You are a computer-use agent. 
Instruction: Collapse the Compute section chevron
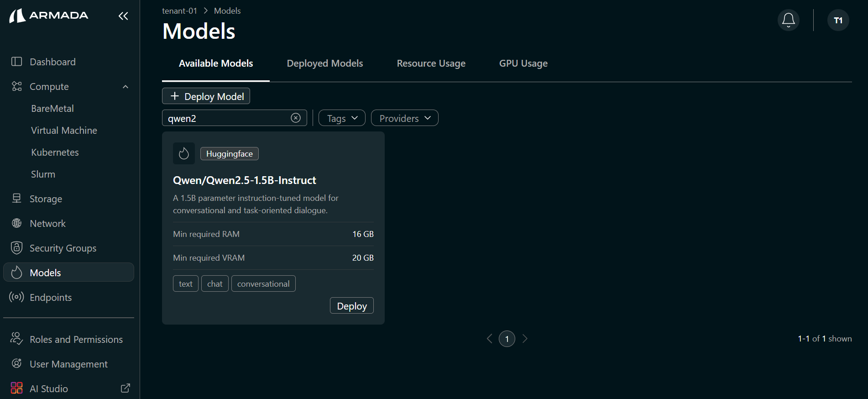(x=125, y=87)
